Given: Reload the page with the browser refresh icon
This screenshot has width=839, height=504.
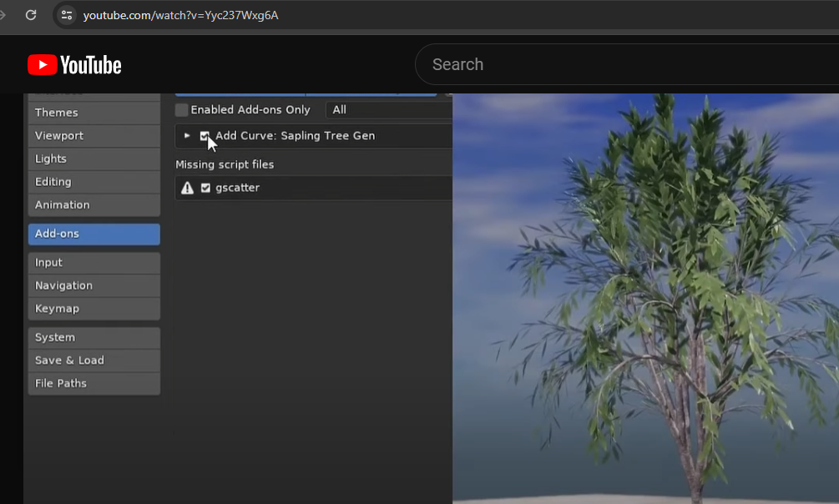Looking at the screenshot, I should pos(31,15).
